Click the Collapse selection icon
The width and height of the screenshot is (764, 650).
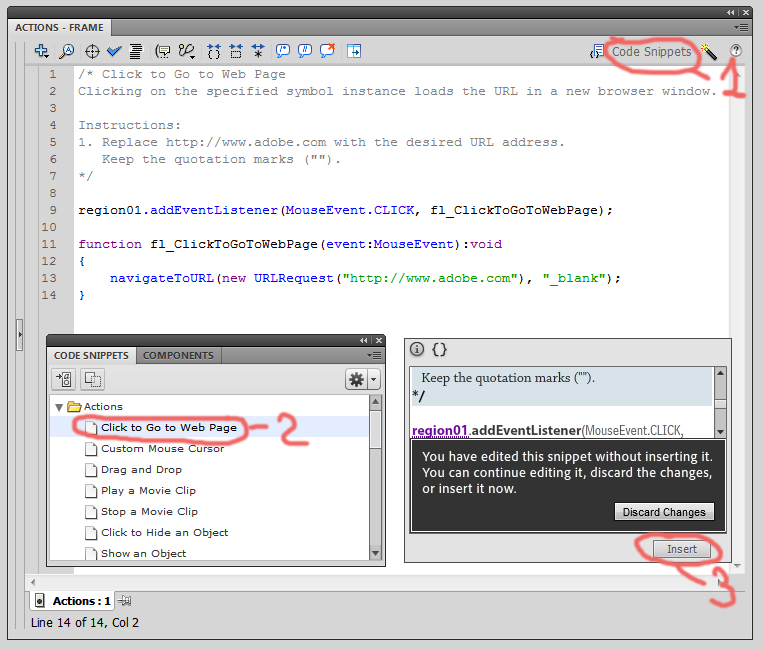(x=236, y=51)
